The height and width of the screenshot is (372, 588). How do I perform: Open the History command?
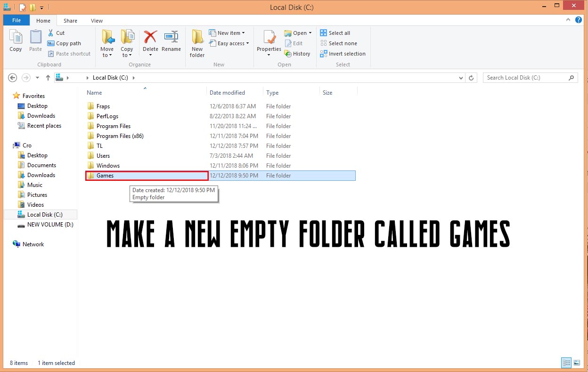click(x=297, y=54)
